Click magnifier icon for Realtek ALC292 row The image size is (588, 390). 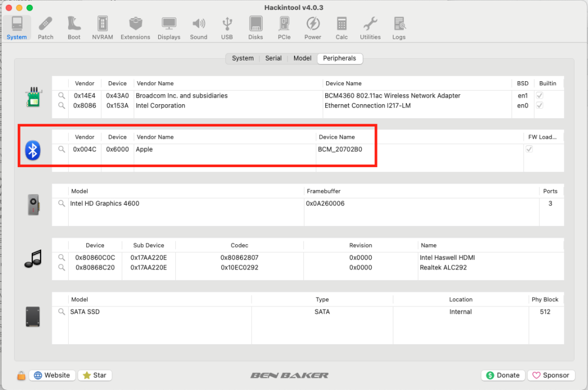pyautogui.click(x=62, y=268)
